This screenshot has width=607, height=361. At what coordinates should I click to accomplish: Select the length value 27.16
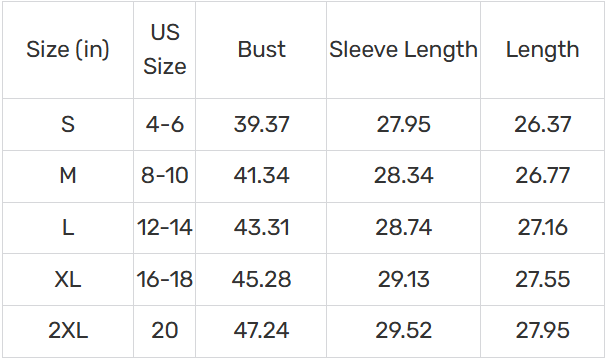coord(542,228)
